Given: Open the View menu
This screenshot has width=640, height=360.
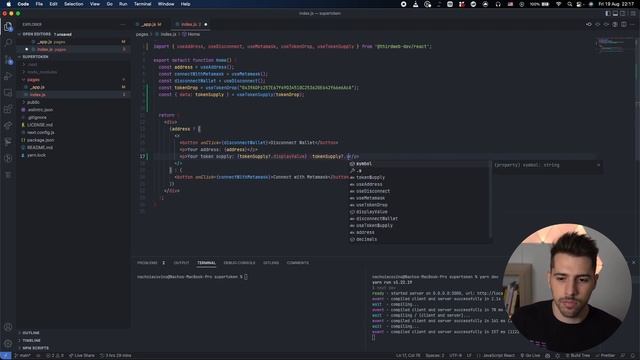Looking at the screenshot, I should tap(95, 4).
